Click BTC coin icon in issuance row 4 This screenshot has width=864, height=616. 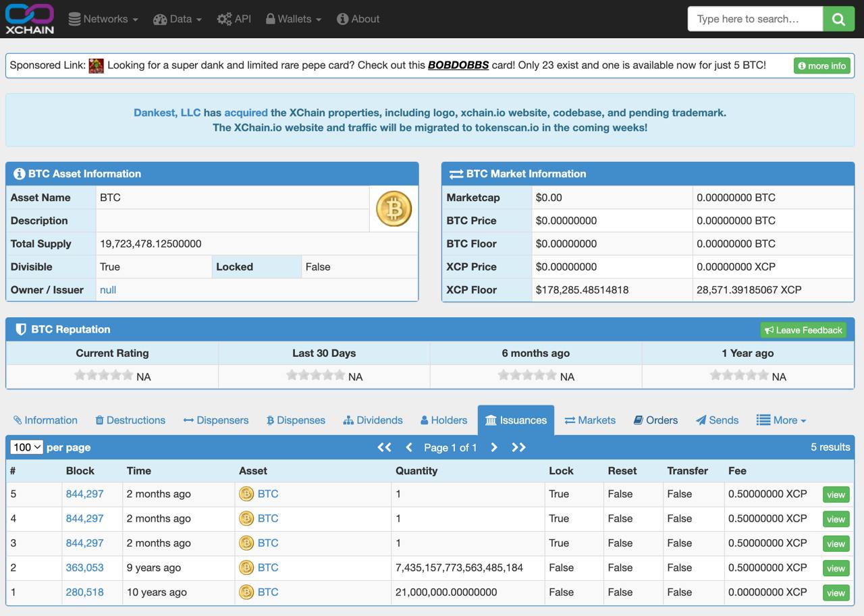pos(246,518)
